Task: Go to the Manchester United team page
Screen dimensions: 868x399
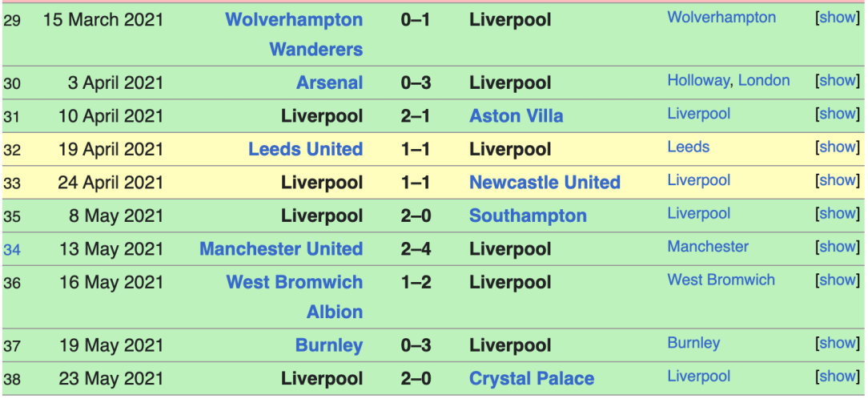Action: tap(281, 249)
